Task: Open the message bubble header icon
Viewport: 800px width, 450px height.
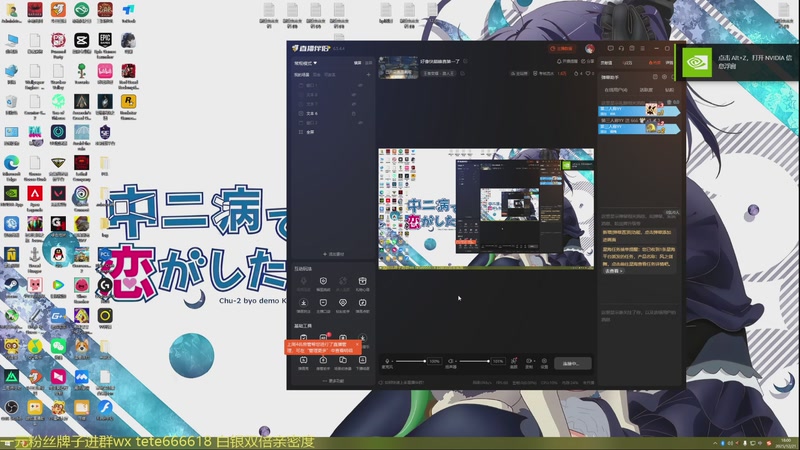Action: point(610,48)
